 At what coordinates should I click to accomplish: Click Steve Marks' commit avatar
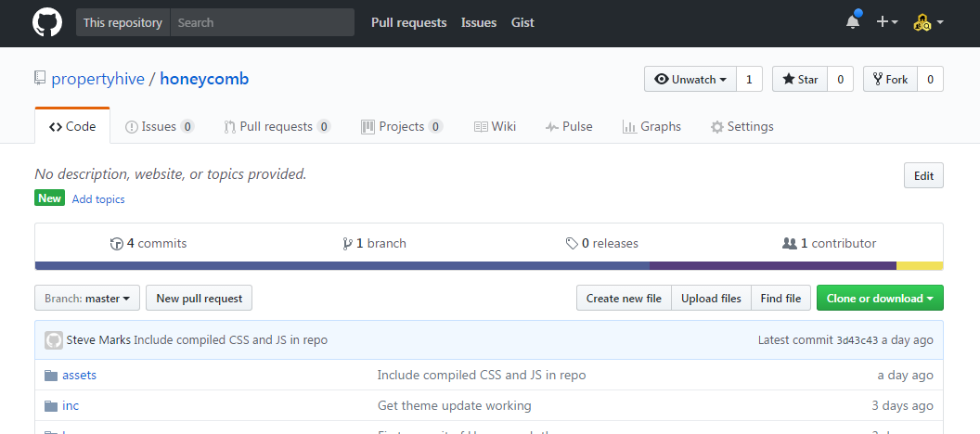54,340
